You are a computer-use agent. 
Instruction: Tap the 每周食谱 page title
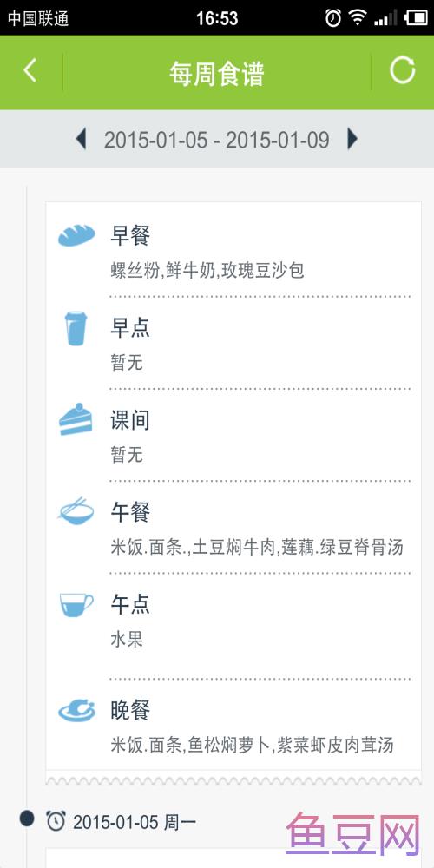point(217,73)
